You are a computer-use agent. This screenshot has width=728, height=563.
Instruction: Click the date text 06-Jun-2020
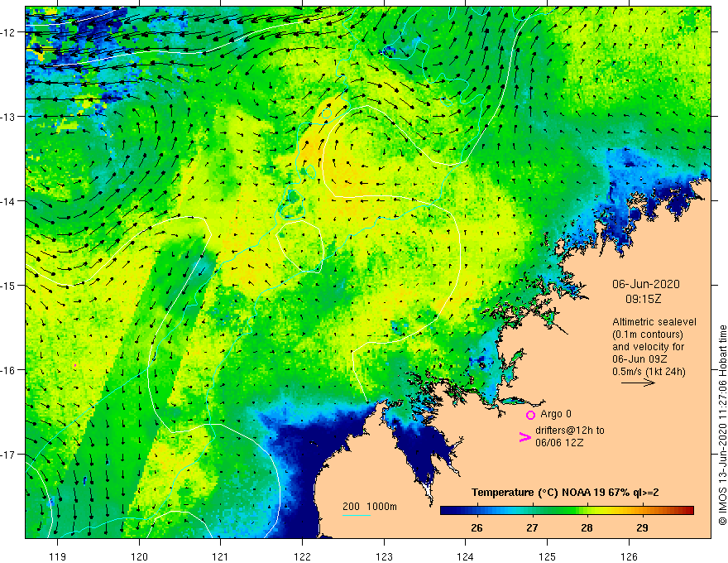646,284
